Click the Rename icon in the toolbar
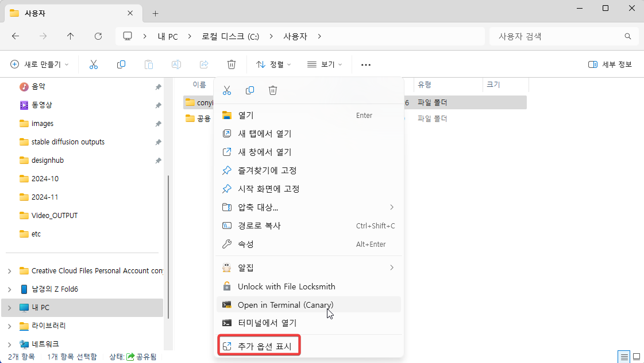The height and width of the screenshot is (363, 644). pyautogui.click(x=176, y=64)
